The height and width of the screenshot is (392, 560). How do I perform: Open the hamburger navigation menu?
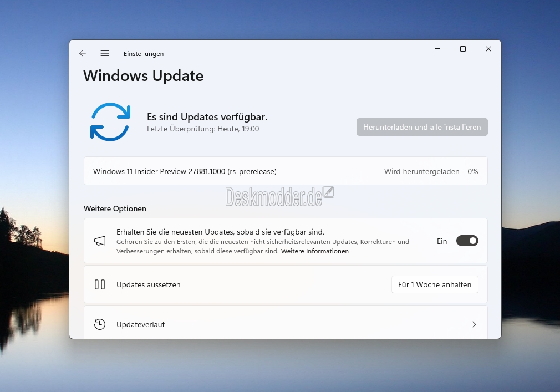click(105, 53)
